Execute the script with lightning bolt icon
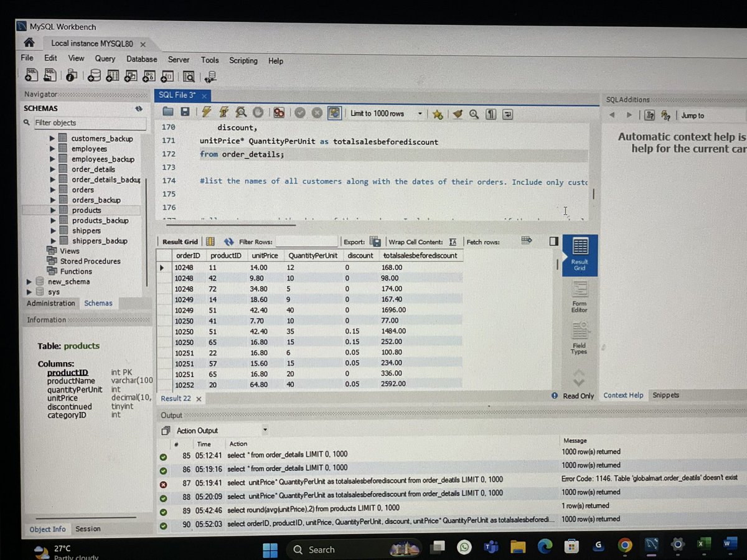The height and width of the screenshot is (560, 747). [x=206, y=113]
